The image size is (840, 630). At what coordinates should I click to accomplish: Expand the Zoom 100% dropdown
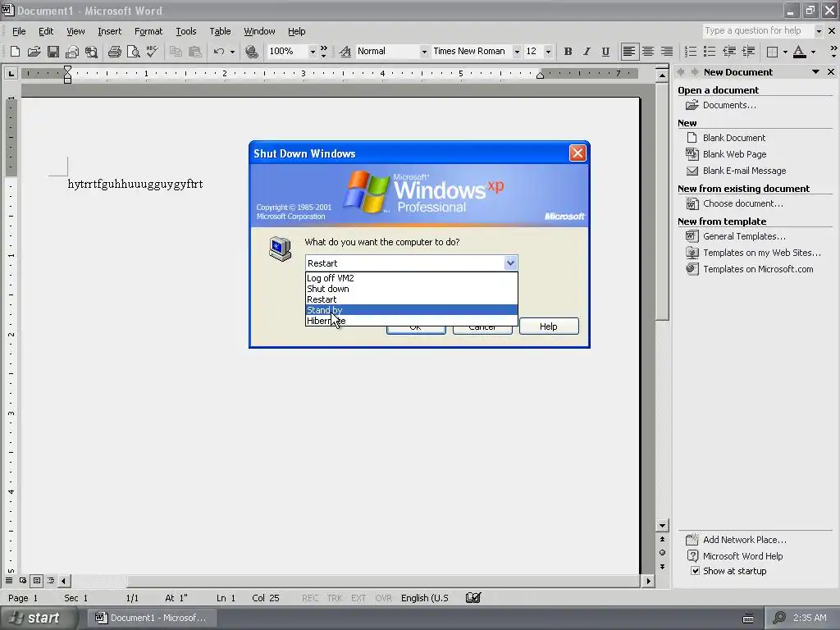(313, 52)
